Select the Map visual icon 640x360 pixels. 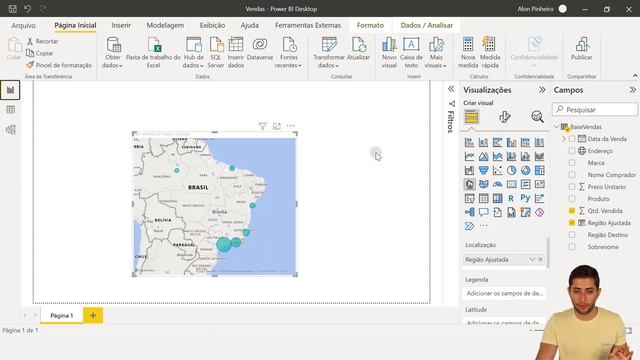pyautogui.click(x=469, y=184)
